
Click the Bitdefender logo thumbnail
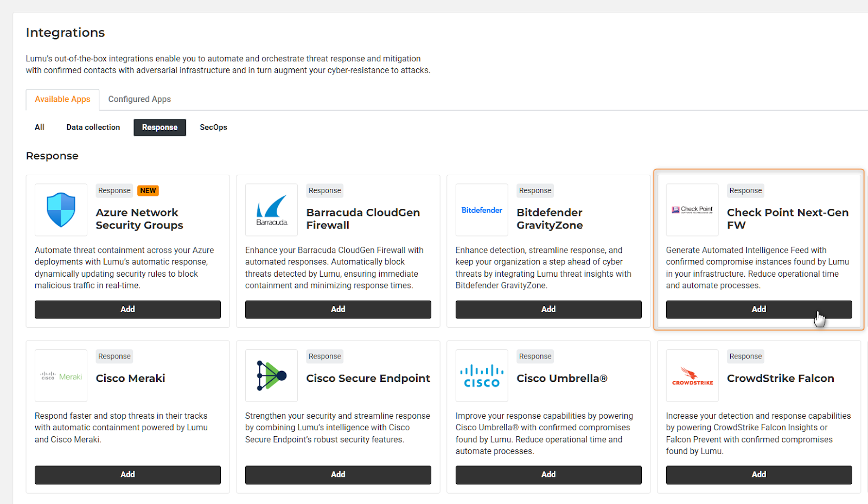point(482,210)
